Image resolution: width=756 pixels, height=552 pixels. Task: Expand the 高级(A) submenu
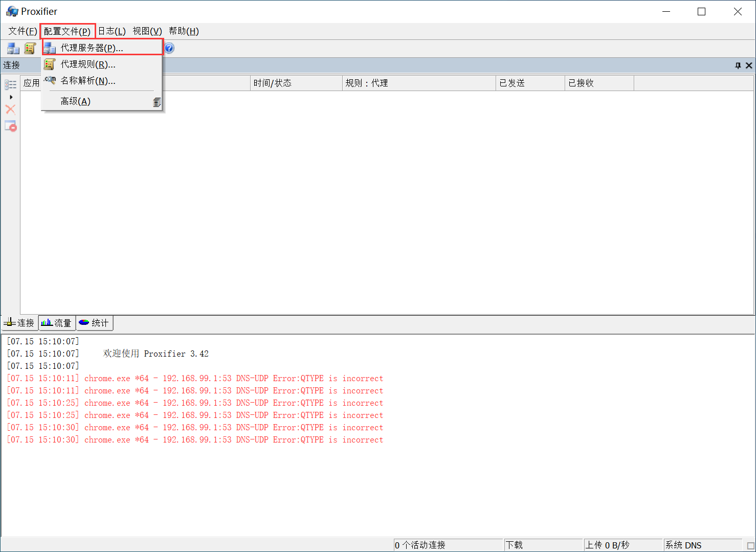coord(102,101)
